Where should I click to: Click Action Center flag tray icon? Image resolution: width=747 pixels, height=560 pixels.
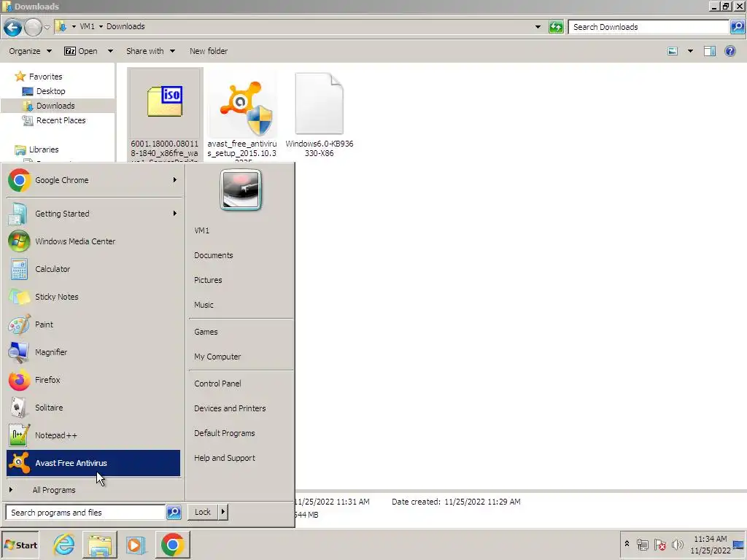pos(659,544)
